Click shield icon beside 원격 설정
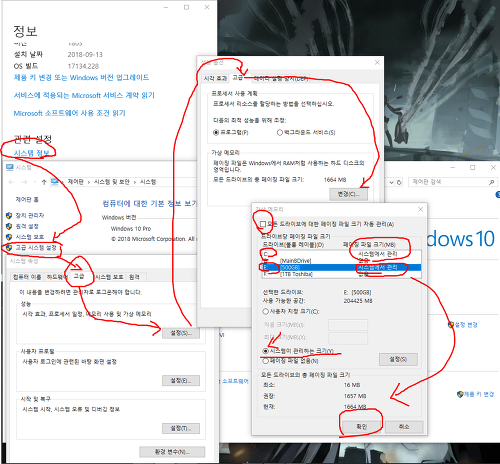The width and height of the screenshot is (500, 464). point(9,226)
